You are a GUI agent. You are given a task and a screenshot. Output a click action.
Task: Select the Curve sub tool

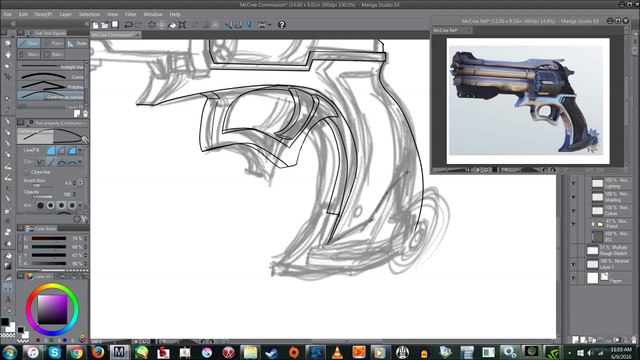coord(51,76)
